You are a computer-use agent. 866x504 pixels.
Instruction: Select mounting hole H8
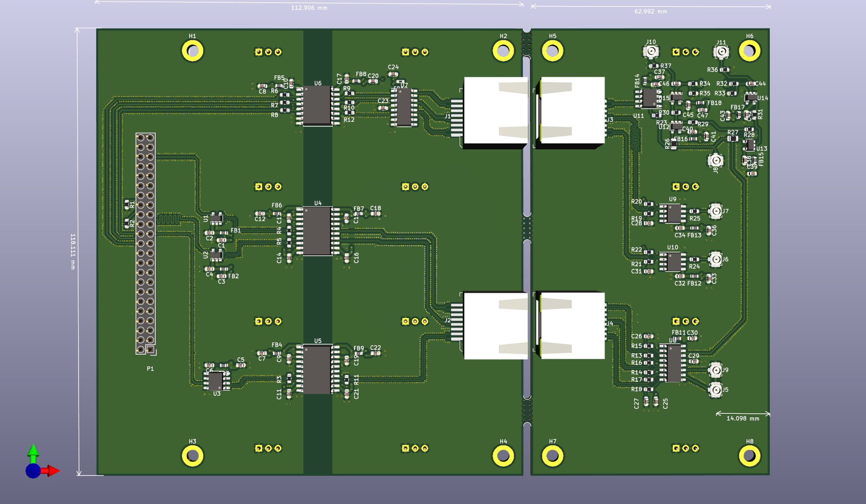pyautogui.click(x=750, y=456)
